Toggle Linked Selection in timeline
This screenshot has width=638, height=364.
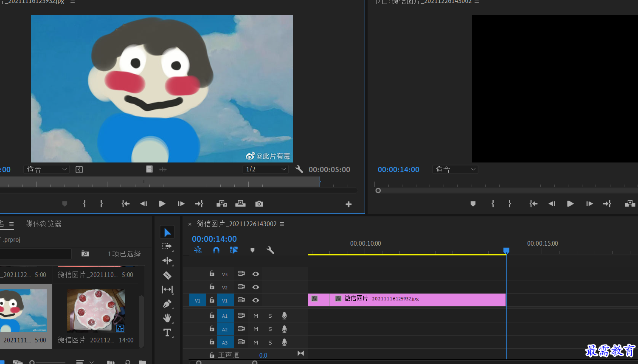click(234, 250)
